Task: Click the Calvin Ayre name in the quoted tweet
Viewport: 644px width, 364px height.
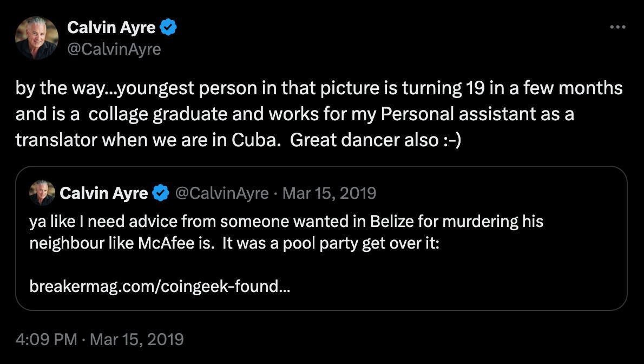Action: [103, 193]
